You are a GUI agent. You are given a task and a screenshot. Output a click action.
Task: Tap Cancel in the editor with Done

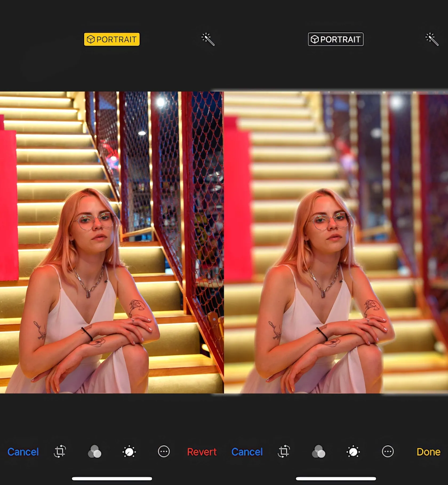coord(247,452)
